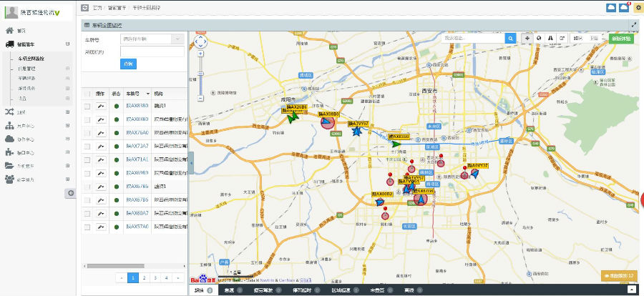Click the puzzle piece icon in sidebar

pyautogui.click(x=9, y=152)
